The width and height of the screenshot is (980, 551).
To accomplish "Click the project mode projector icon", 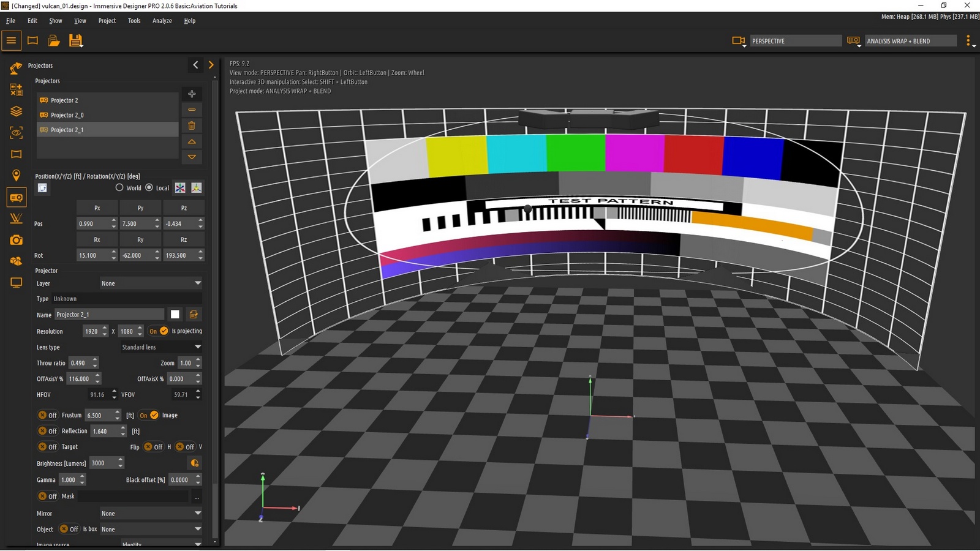I will click(x=854, y=41).
